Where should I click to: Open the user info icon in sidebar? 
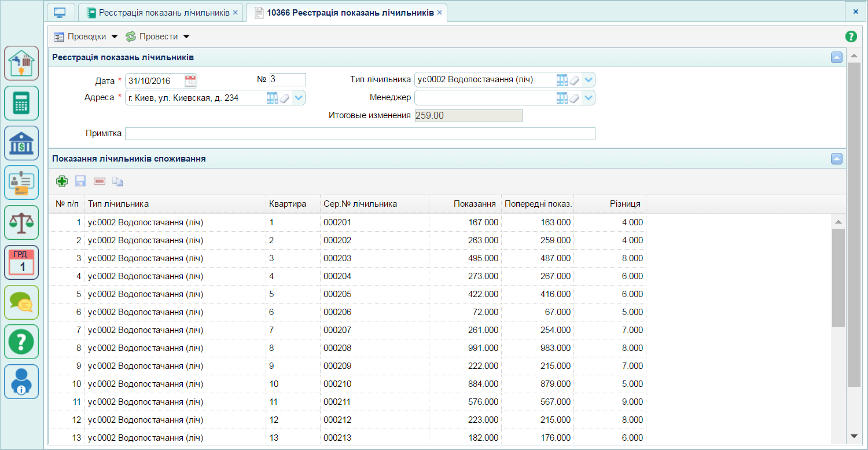(21, 381)
